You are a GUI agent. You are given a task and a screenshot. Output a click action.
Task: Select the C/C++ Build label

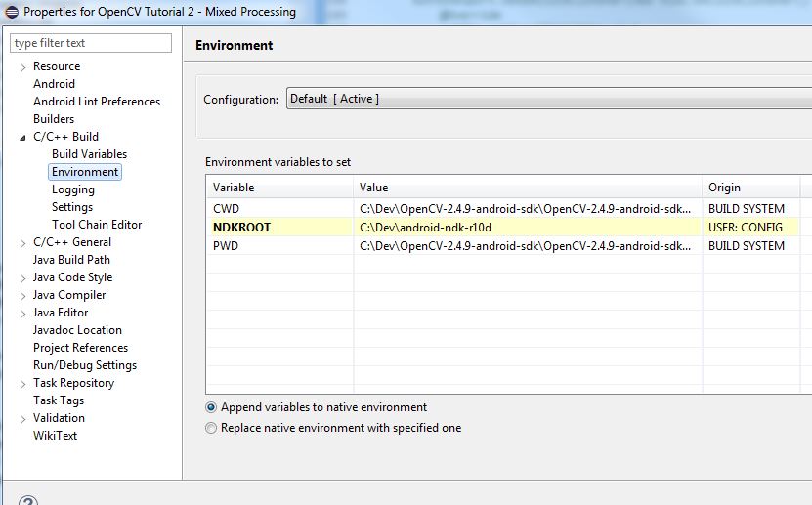tap(65, 137)
